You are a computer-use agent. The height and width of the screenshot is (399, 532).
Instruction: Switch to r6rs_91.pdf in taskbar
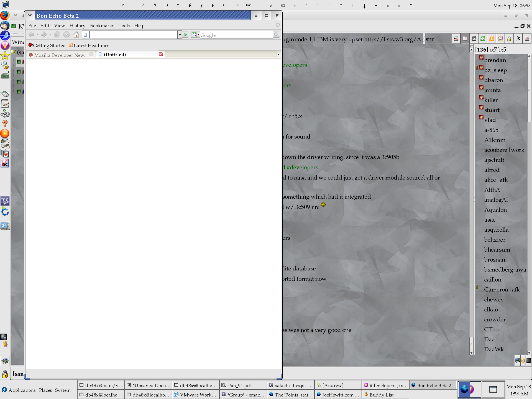[x=243, y=385]
